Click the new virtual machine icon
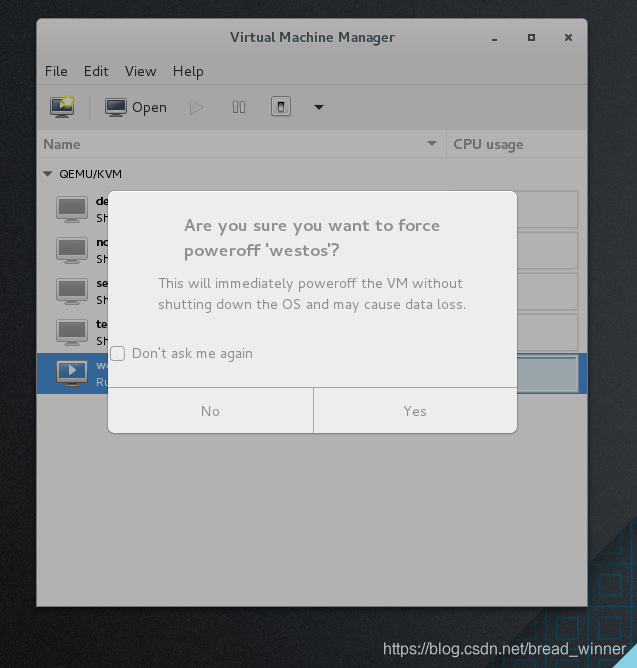Screen dimensions: 637x668 click(62, 107)
